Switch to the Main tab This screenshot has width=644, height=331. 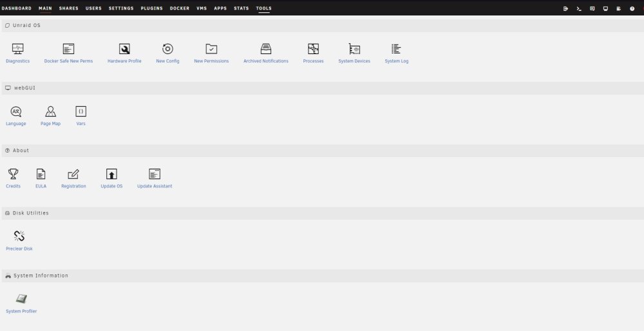coord(45,8)
